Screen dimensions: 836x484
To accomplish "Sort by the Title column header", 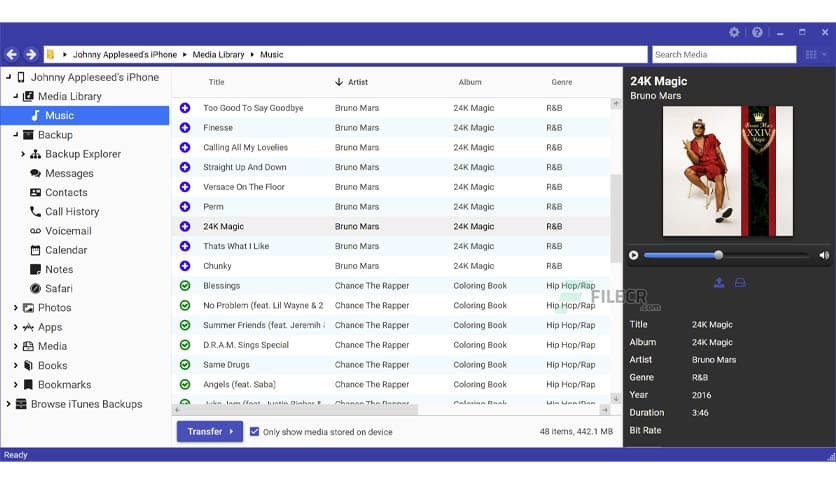I will (x=216, y=82).
